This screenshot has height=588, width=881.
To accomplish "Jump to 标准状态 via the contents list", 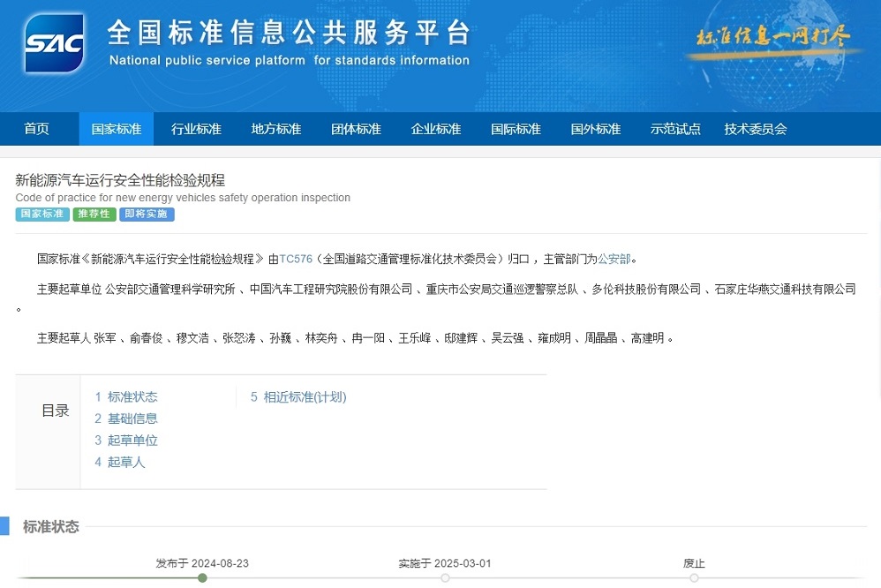I will click(132, 397).
